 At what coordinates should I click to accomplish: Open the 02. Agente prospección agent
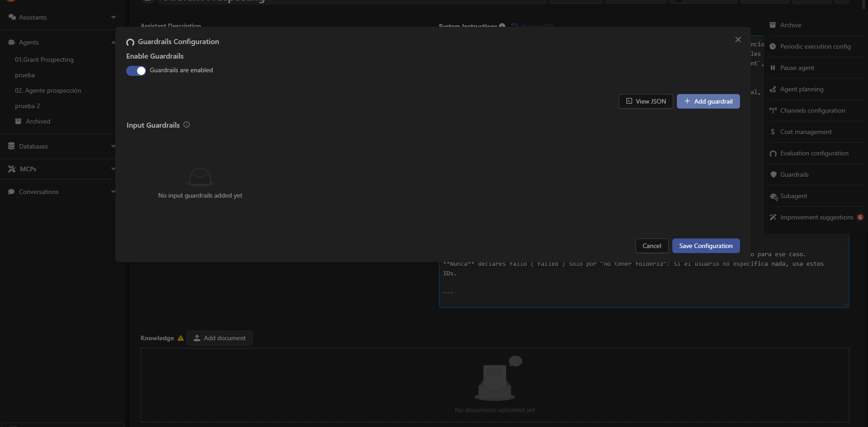coord(48,90)
